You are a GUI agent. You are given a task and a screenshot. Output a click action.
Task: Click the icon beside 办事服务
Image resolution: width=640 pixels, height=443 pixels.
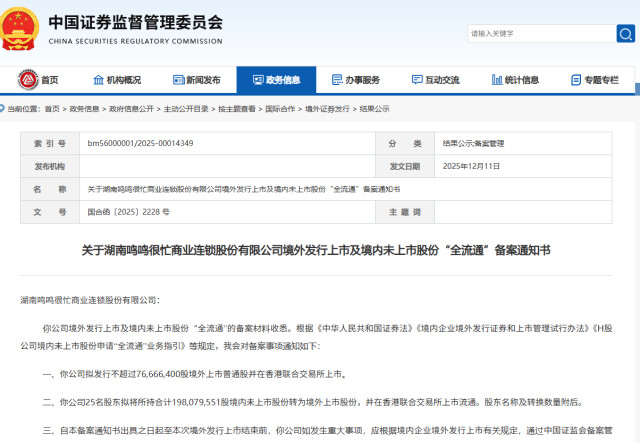[338, 80]
